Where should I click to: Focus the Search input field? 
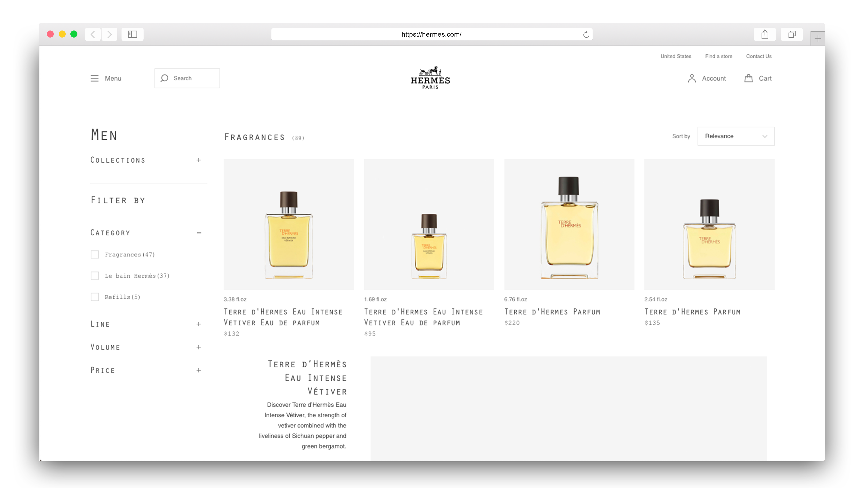187,78
